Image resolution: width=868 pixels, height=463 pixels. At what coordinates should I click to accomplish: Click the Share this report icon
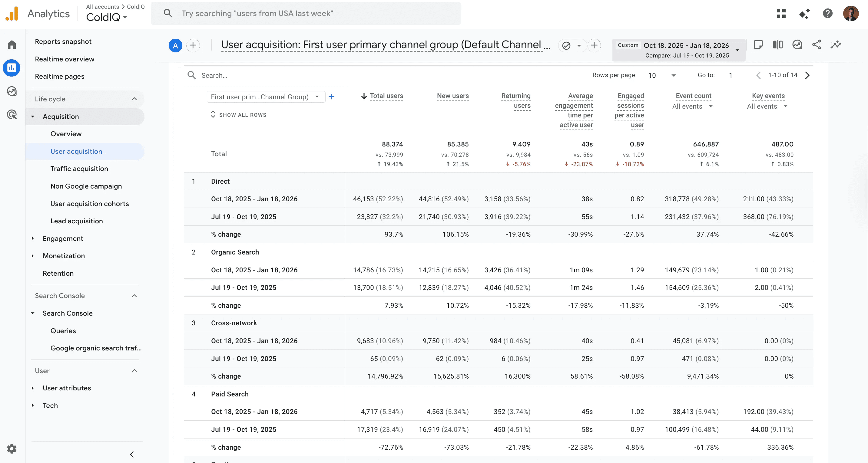tap(817, 45)
